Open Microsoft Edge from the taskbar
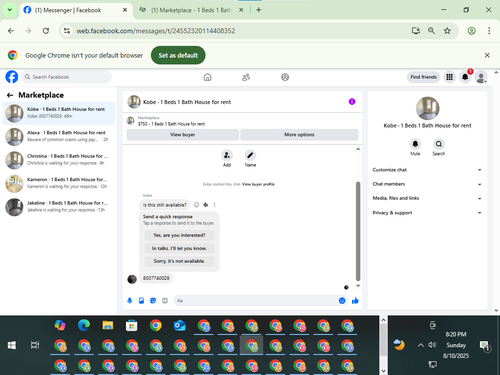Viewport: 500px width, 375px height. pos(84,325)
